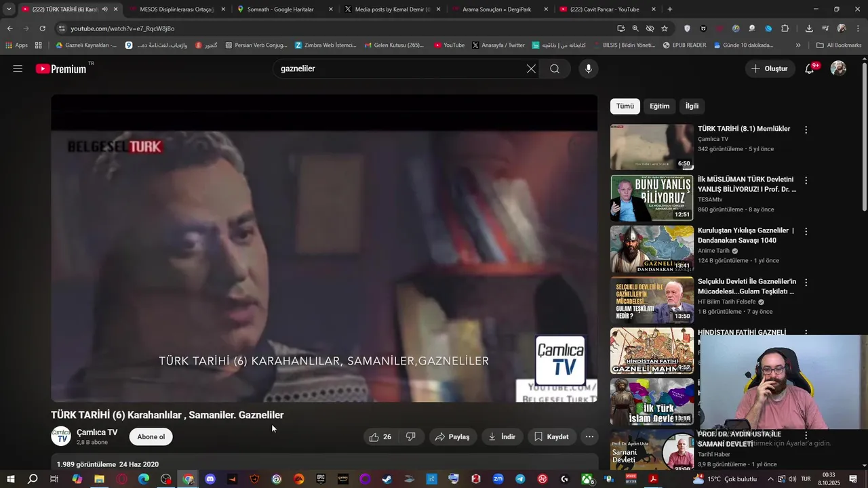Open the Chrome extensions puzzle icon

[785, 28]
